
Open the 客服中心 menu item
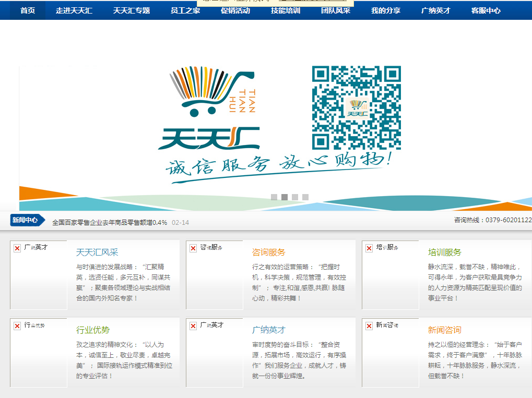pos(486,10)
